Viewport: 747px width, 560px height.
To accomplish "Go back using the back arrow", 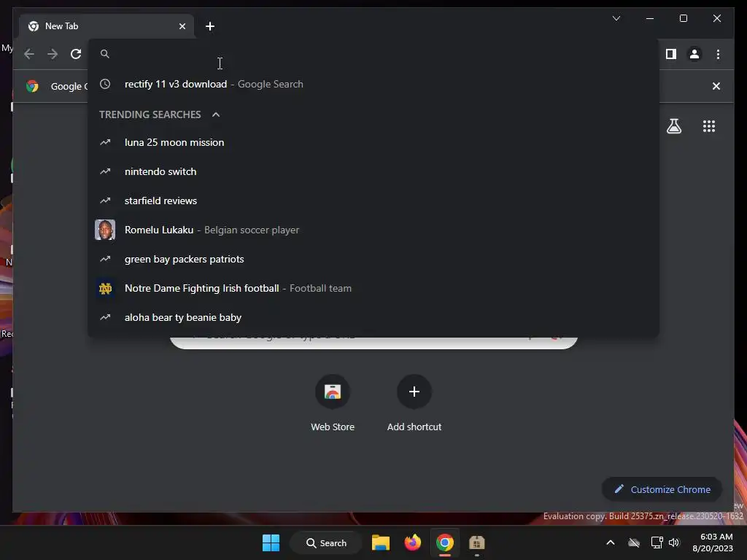I will pyautogui.click(x=29, y=54).
